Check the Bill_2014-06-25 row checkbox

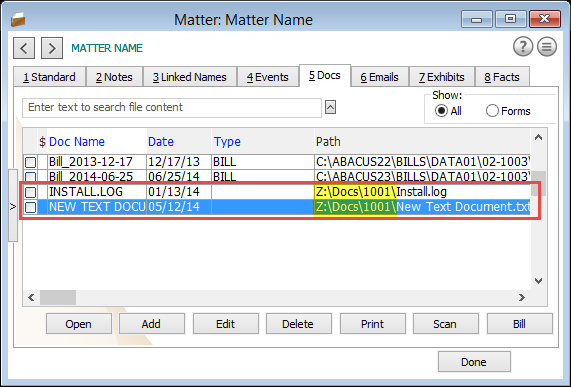pos(31,177)
